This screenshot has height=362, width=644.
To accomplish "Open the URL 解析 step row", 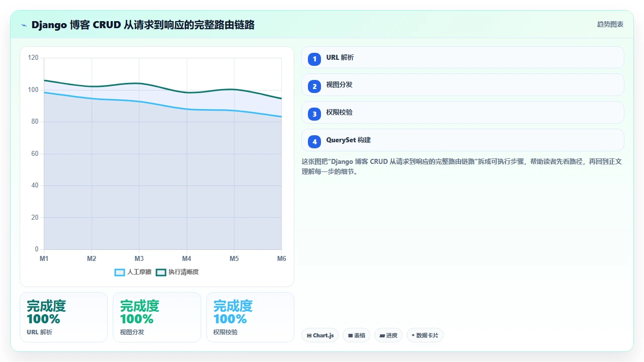I will [x=462, y=57].
